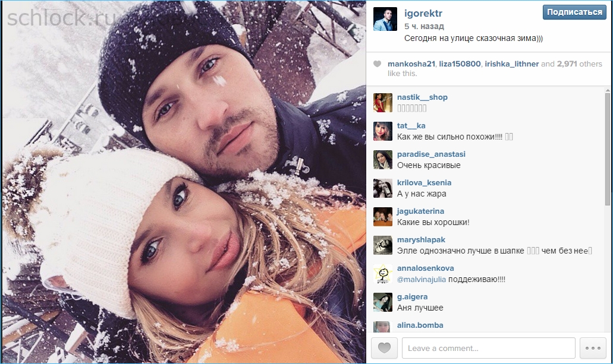Click the Leave a comment input field

coord(489,348)
